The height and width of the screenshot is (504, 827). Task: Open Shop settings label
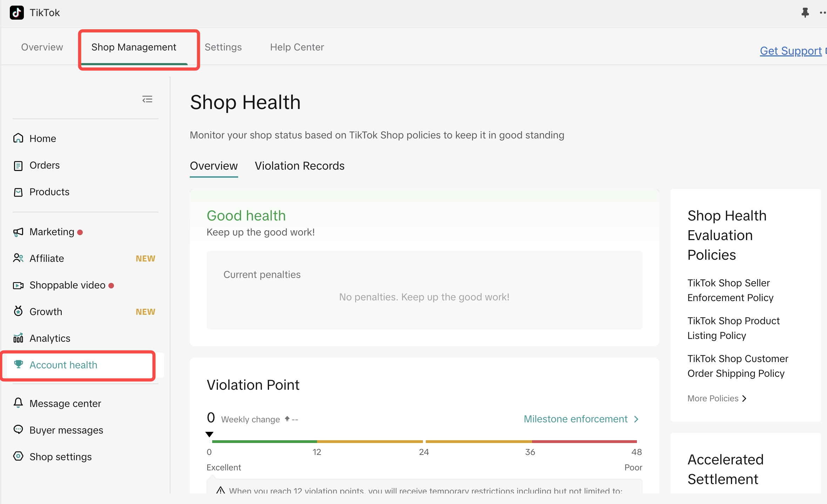pos(61,457)
